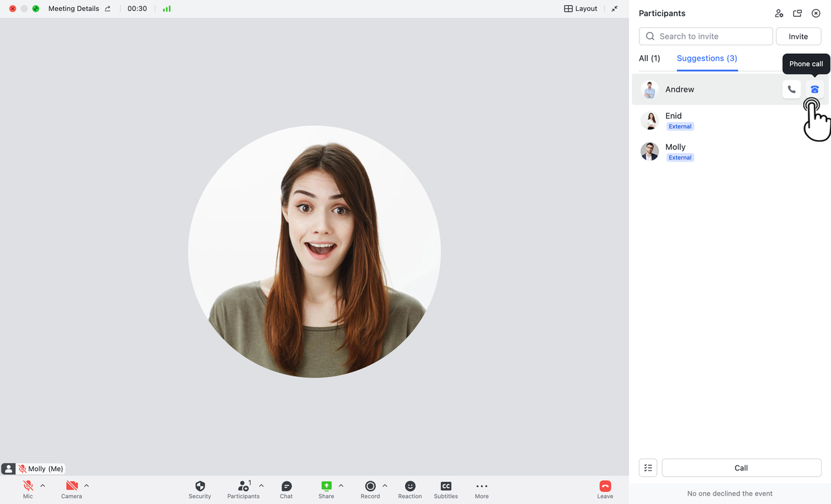Check the green network signal indicator
The image size is (831, 504).
[167, 8]
